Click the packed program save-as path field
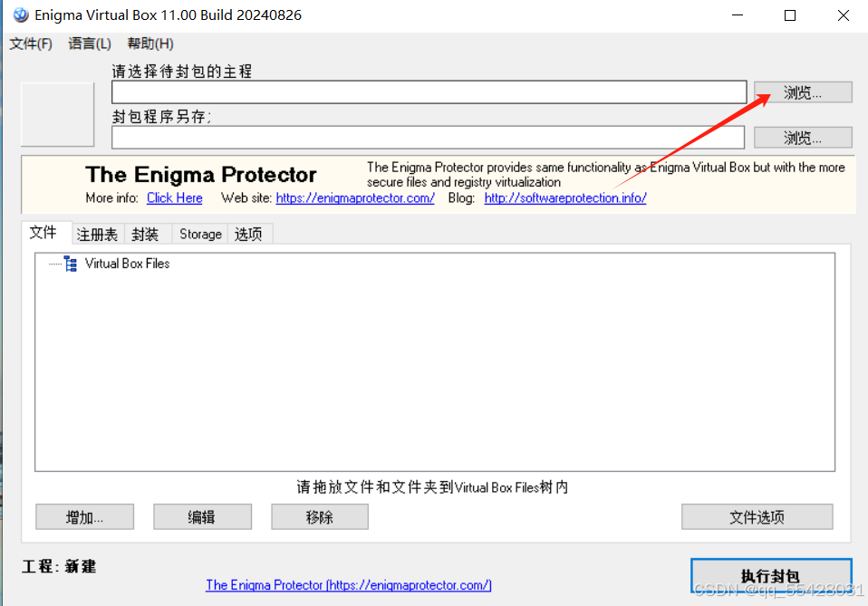The image size is (868, 606). pyautogui.click(x=428, y=138)
